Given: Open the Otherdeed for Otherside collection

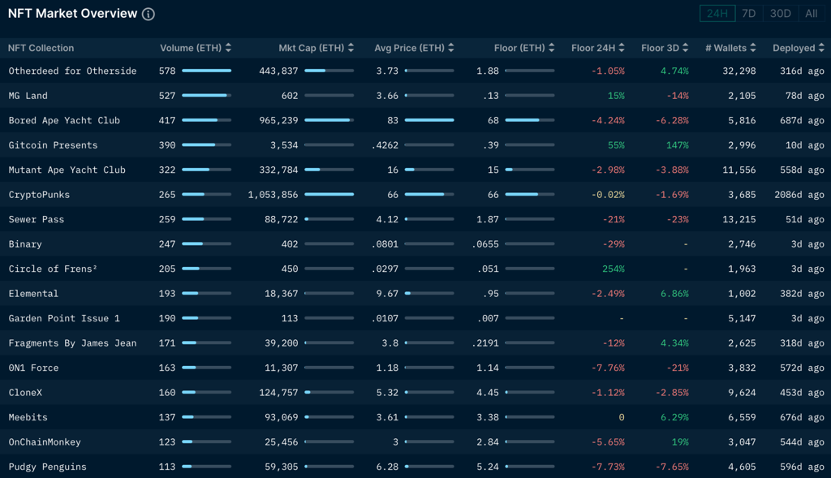Looking at the screenshot, I should click(x=72, y=71).
